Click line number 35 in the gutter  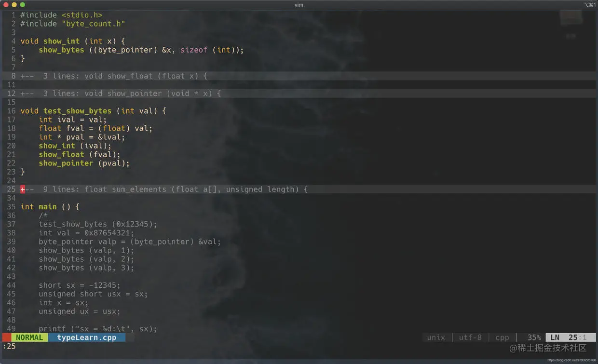11,206
